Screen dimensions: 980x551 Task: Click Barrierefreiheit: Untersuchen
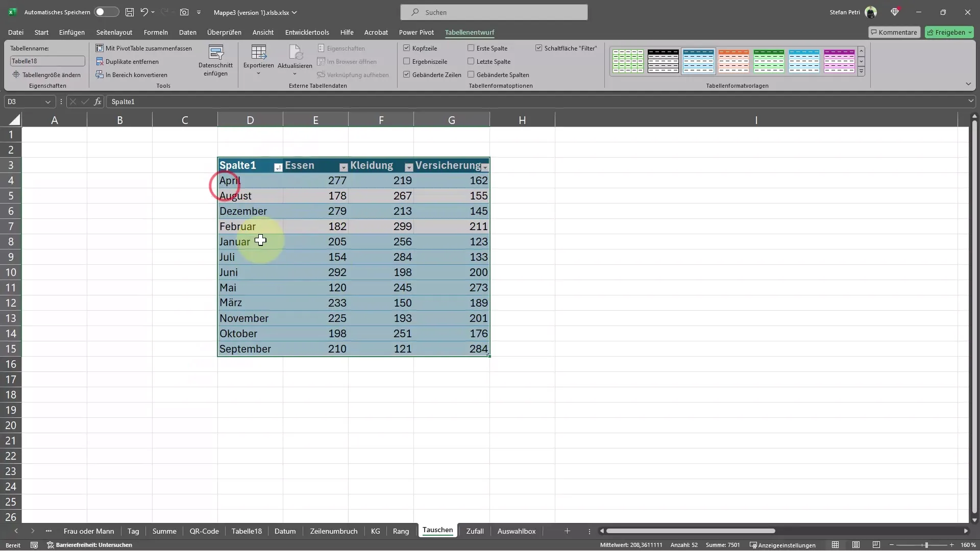[90, 545]
